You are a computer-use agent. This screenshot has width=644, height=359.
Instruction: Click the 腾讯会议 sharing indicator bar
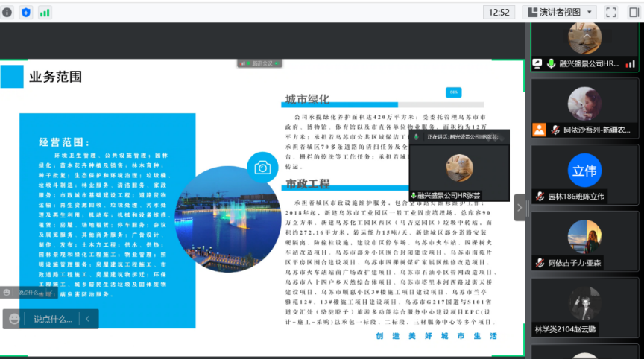pyautogui.click(x=259, y=63)
